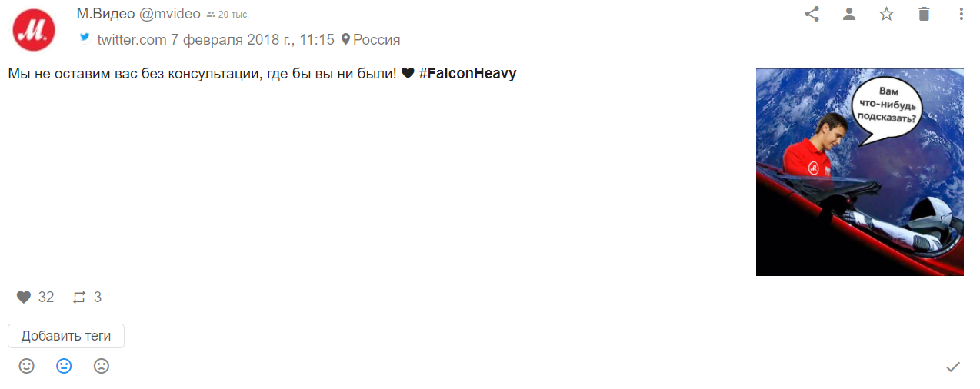The width and height of the screenshot is (980, 389).
Task: Click the @mvideo account handle
Action: click(x=170, y=14)
